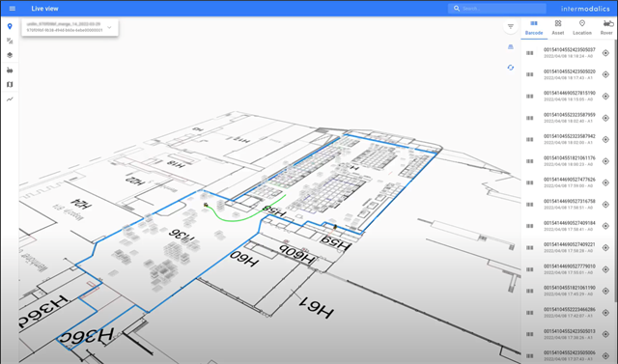The width and height of the screenshot is (618, 364).
Task: Open the map sidebar icon
Action: (10, 84)
